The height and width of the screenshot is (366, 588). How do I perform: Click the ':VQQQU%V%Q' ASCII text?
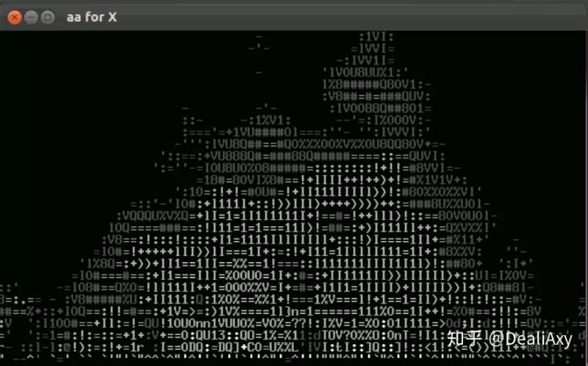pos(153,216)
